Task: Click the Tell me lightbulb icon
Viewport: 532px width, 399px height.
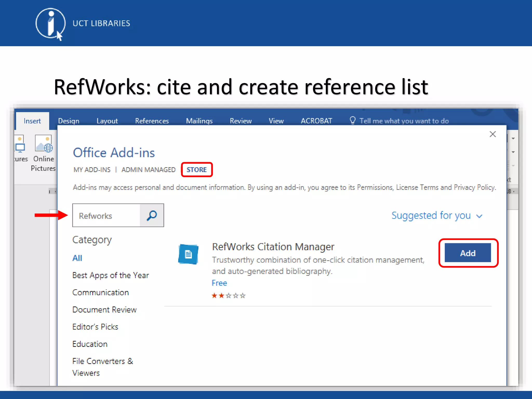Action: [353, 120]
